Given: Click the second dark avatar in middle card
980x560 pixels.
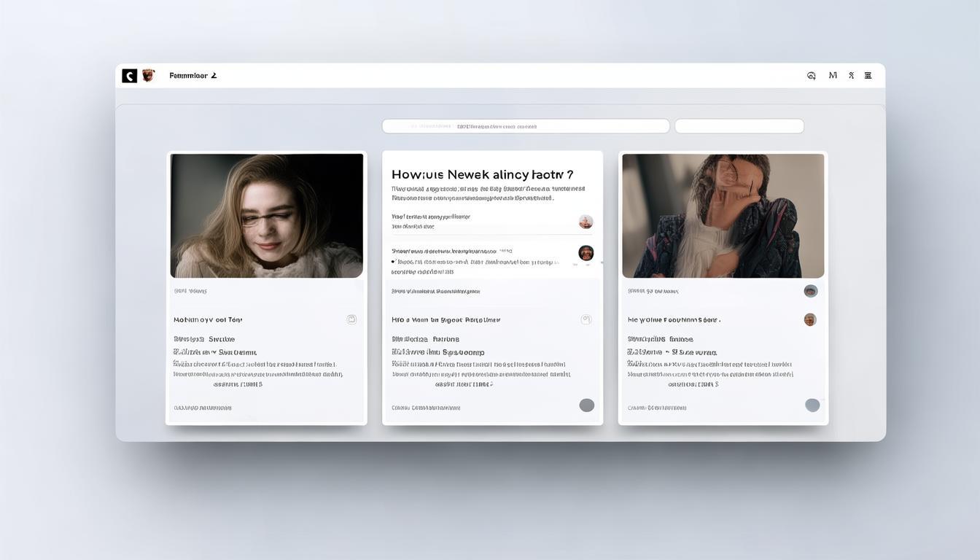Looking at the screenshot, I should 586,253.
